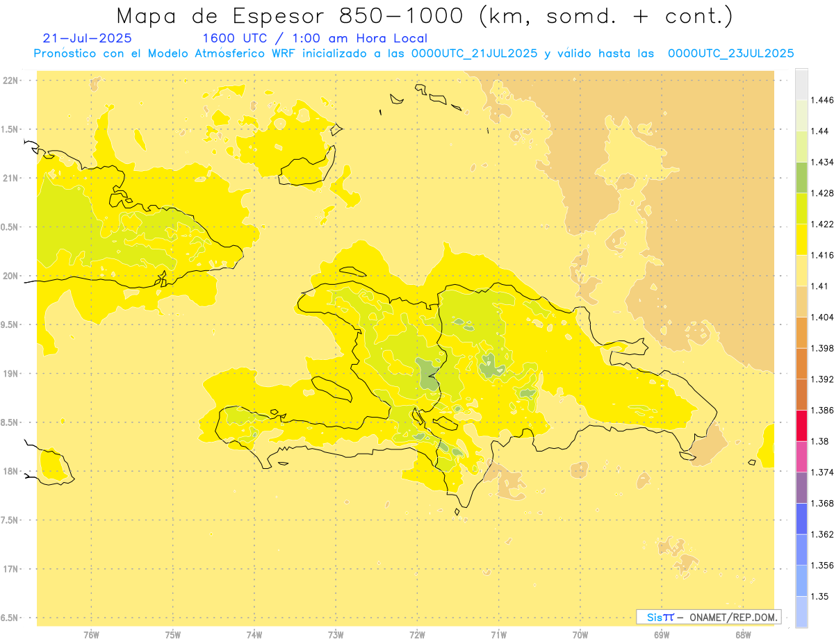Click the '1.356' legend value
This screenshot has height=644, width=834.
coord(822,565)
